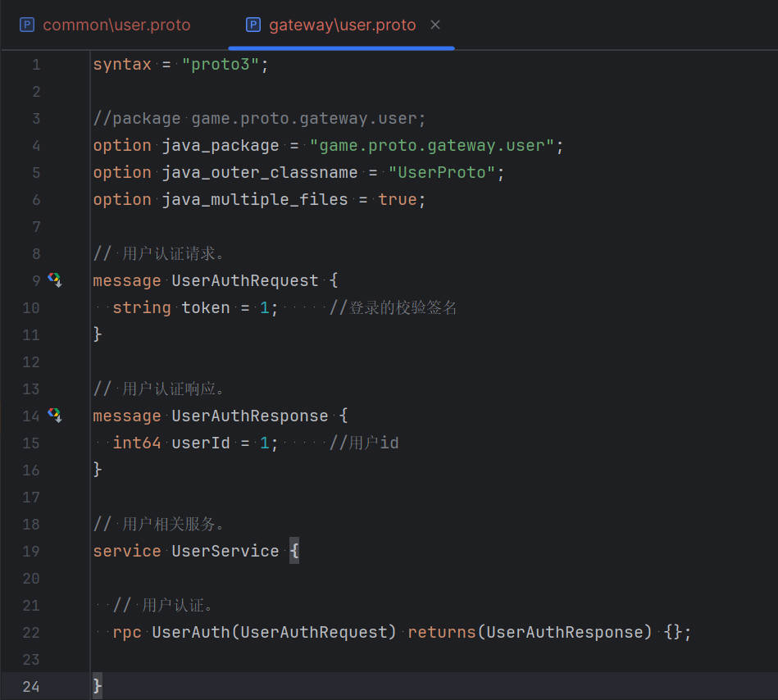Close the gateway\user.proto tab

click(x=435, y=25)
